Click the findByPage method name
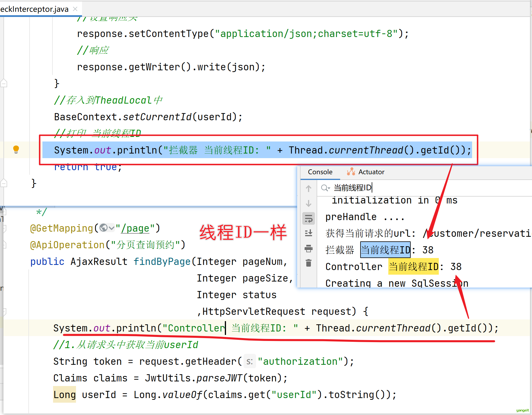The height and width of the screenshot is (415, 532). pos(162,261)
